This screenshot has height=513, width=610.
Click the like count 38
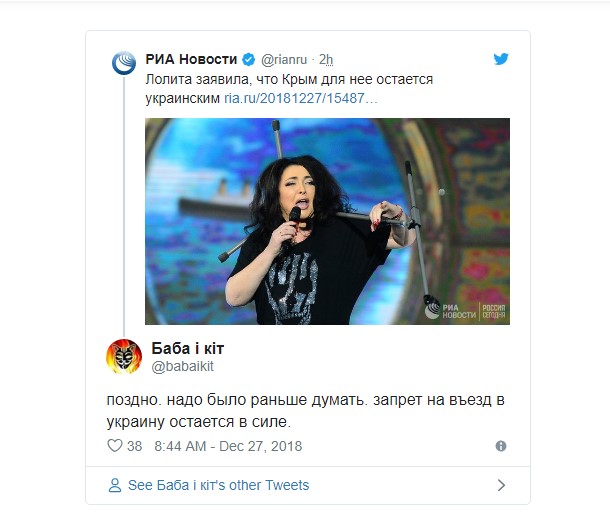(x=135, y=446)
